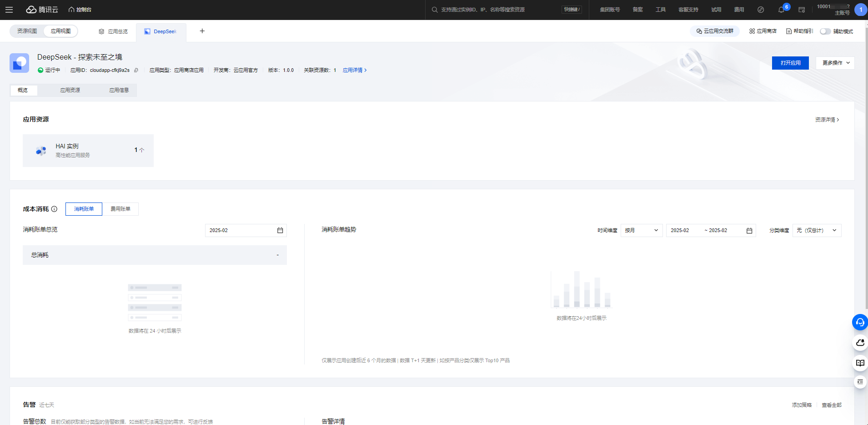The image size is (868, 425).
Task: Go to the 控制台 console home
Action: click(x=80, y=10)
